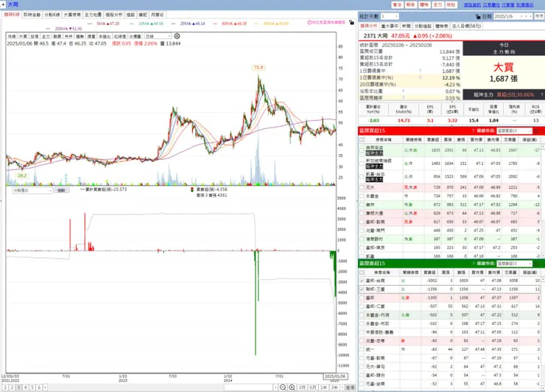The image size is (545, 392).
Task: Zoom in the chart with the plus magnifier
Action: [x=292, y=387]
